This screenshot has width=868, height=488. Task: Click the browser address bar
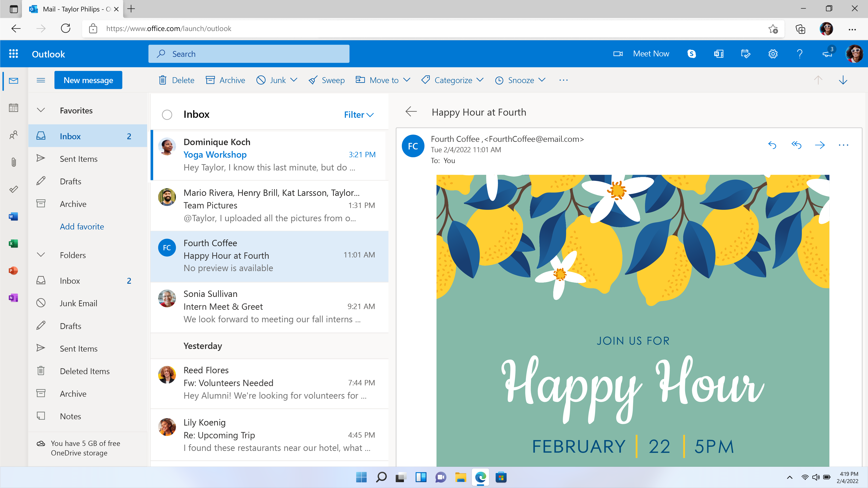click(236, 29)
